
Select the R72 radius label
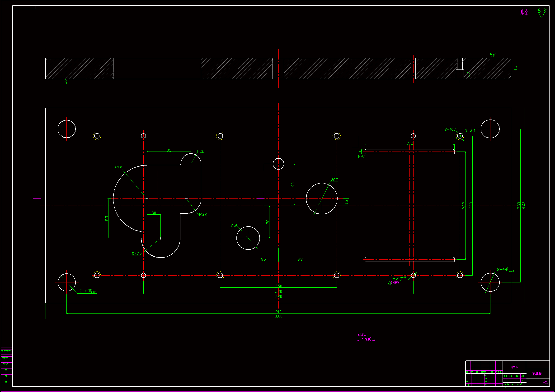(118, 168)
